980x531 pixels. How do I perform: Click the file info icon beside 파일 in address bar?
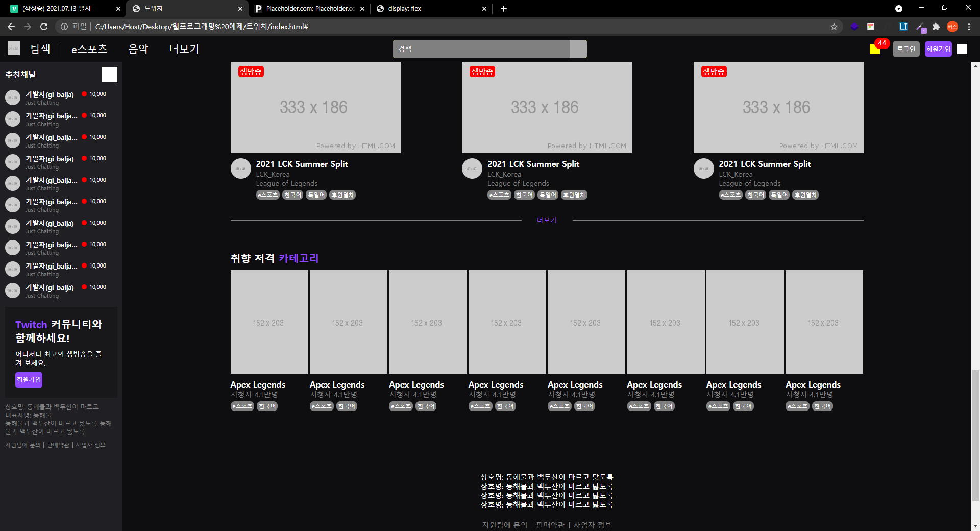[64, 27]
